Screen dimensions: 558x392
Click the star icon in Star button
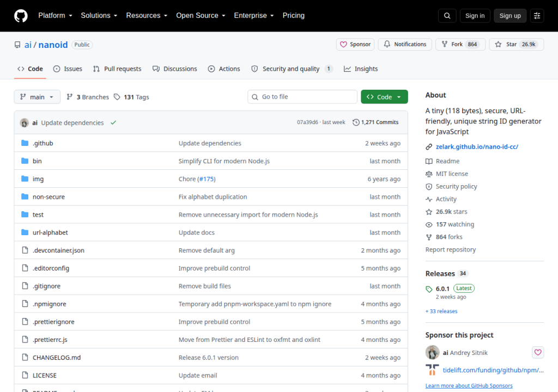click(x=498, y=45)
